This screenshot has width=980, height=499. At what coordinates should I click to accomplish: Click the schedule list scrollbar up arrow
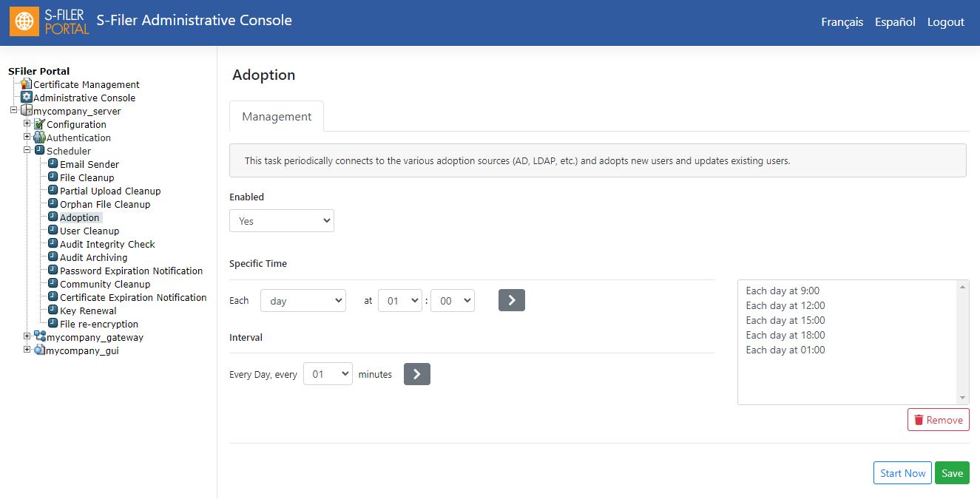(x=962, y=287)
